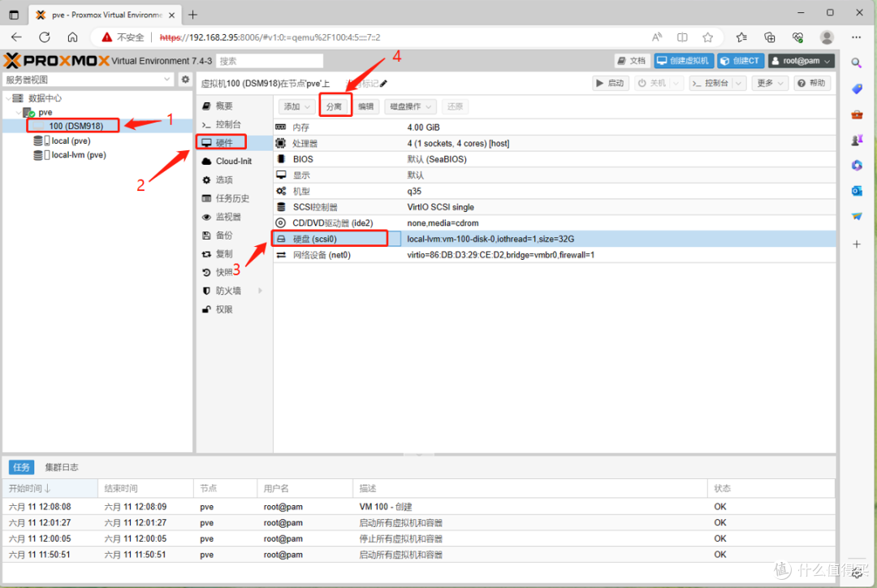Collapse the Datacenter tree node

(x=8, y=98)
